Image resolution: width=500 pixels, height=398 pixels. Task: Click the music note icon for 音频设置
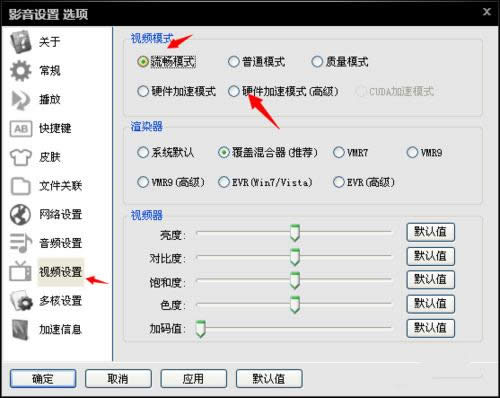pos(21,243)
